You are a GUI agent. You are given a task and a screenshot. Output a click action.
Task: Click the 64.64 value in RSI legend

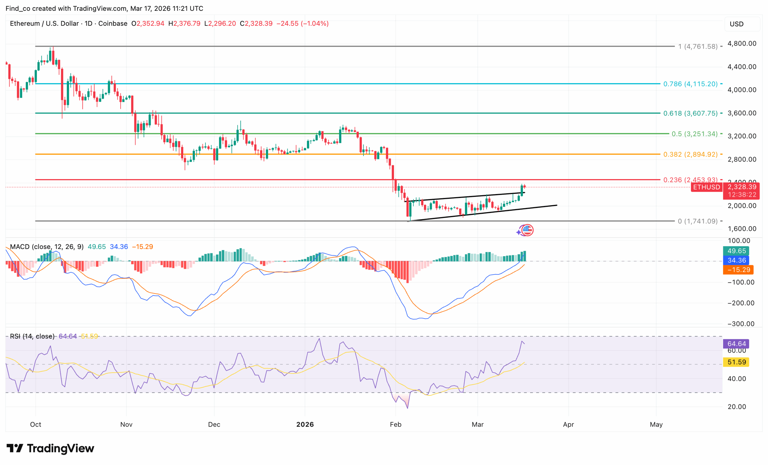coord(68,336)
